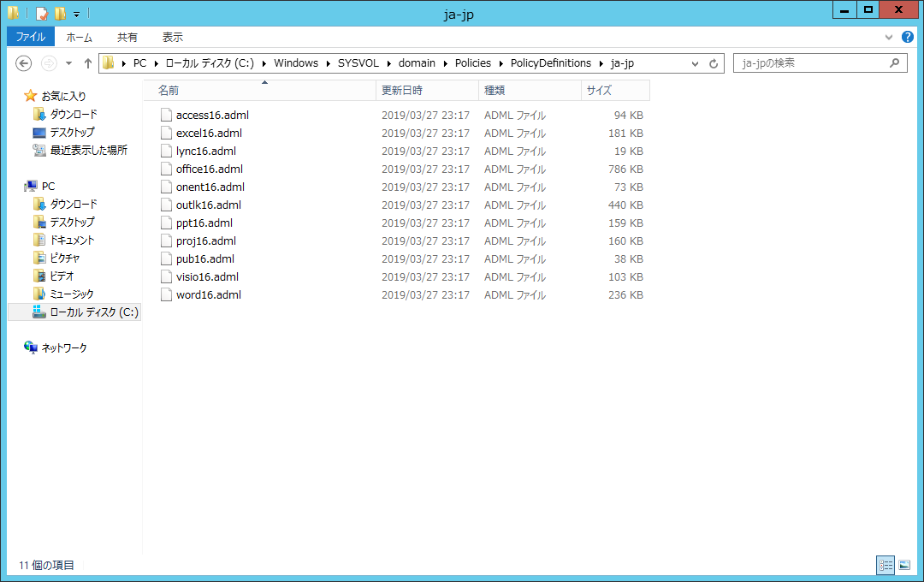Image resolution: width=924 pixels, height=582 pixels.
Task: Open the Explorer help icon
Action: pyautogui.click(x=908, y=37)
